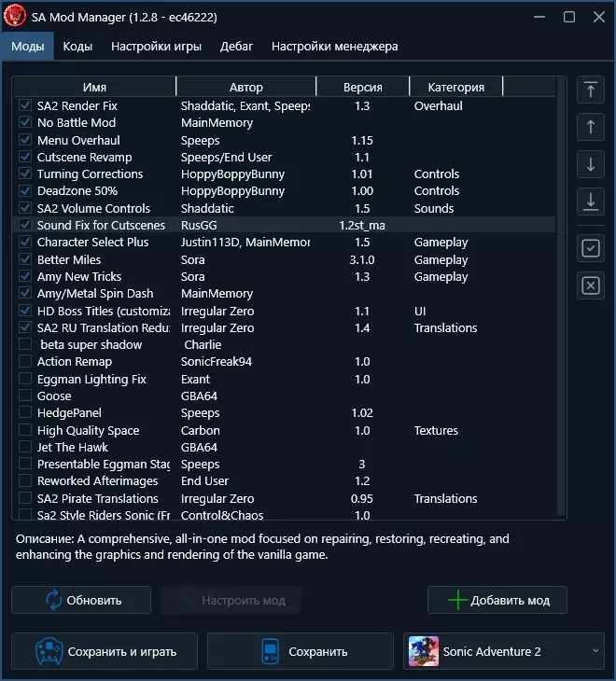
Task: Click the Sounds category cell
Action: (434, 208)
